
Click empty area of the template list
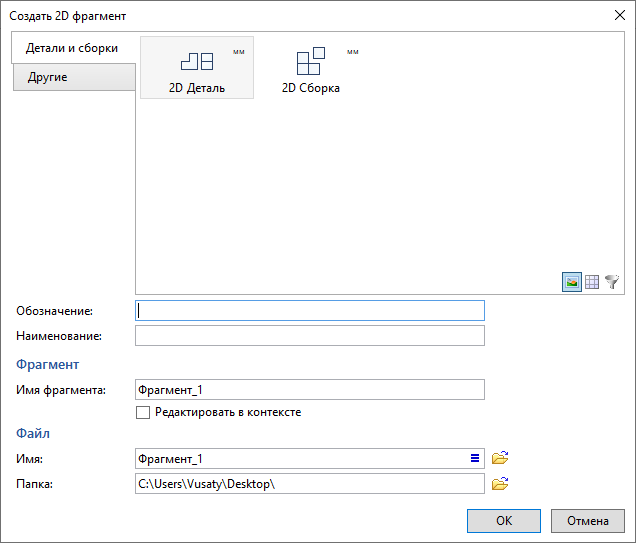380,190
